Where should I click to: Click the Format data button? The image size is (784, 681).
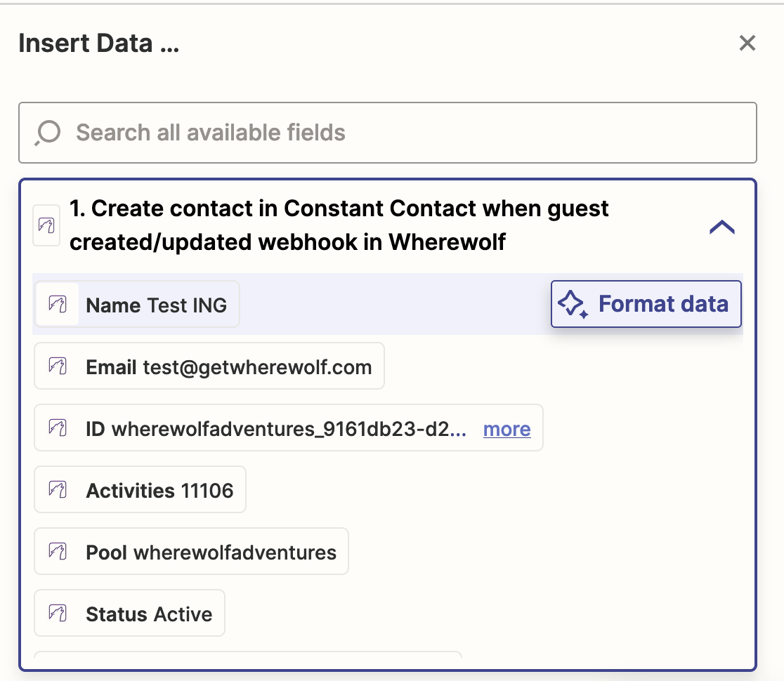646,304
